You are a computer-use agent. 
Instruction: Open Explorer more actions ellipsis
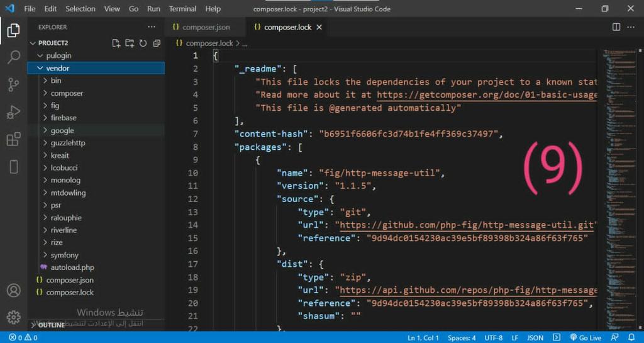click(x=152, y=26)
